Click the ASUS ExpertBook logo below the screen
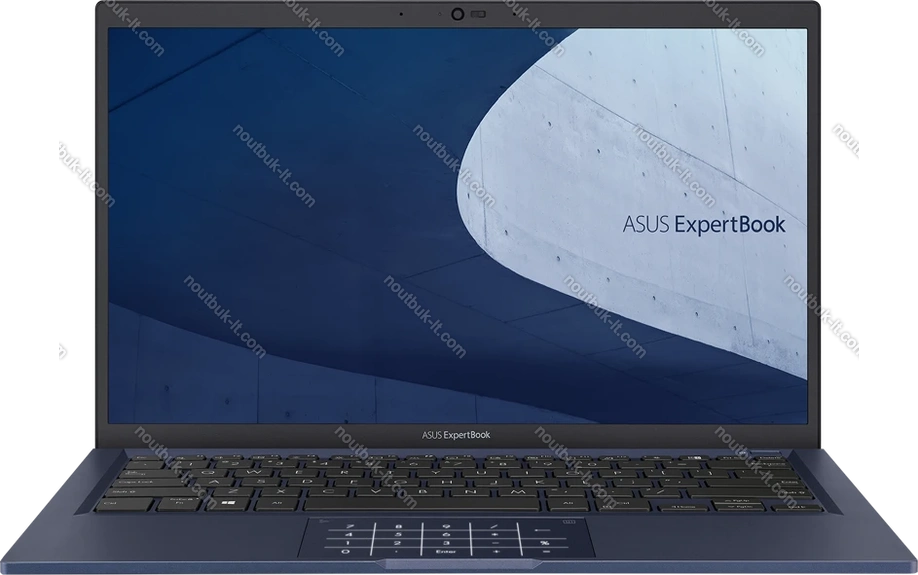Viewport: 918px width, 575px height. (459, 433)
